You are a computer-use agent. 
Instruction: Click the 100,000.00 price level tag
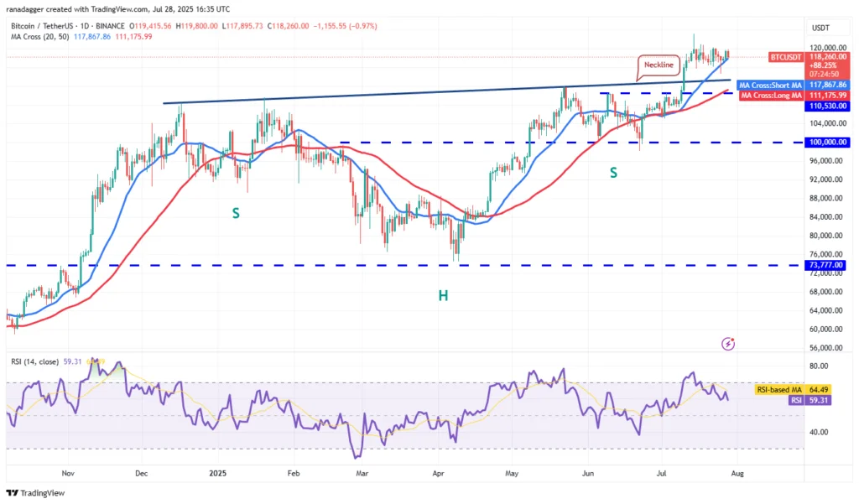[827, 142]
